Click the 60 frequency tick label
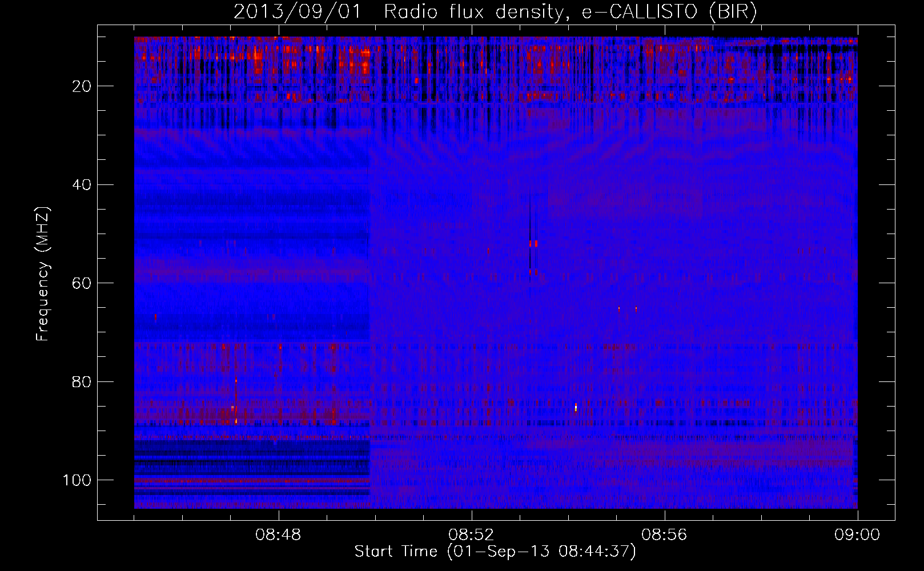The height and width of the screenshot is (571, 924). (x=82, y=284)
